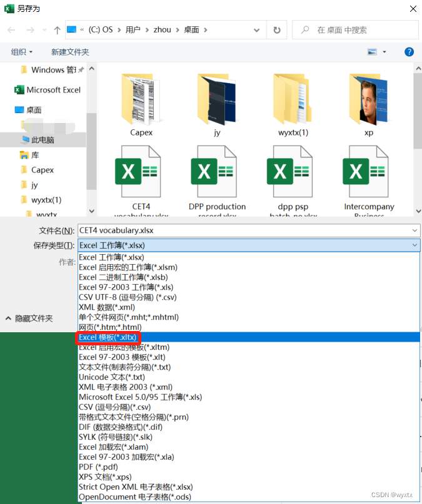422x504 pixels.
Task: Select DPP production record Excel file
Action: point(217,180)
